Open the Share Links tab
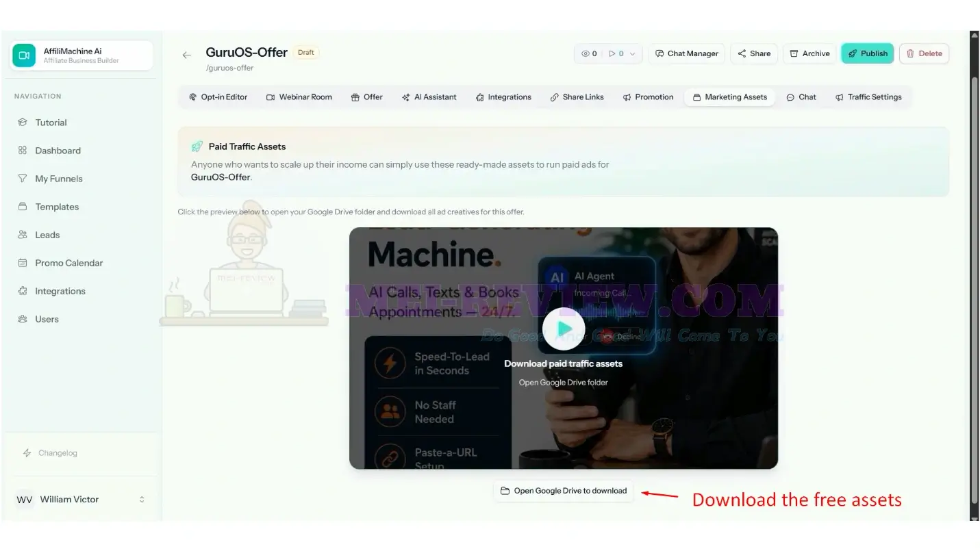Screen dimensions: 980x551 pos(577,97)
